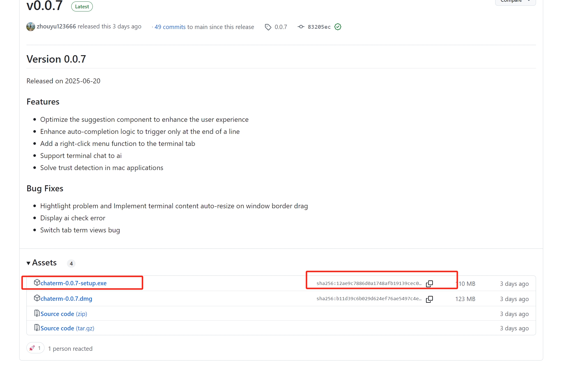
Task: Click the Bug Fixes heading
Action: pos(45,188)
